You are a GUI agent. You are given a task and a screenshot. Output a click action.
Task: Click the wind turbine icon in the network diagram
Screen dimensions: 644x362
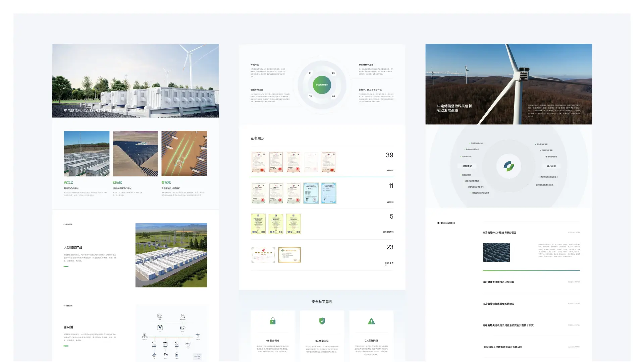tap(154, 355)
